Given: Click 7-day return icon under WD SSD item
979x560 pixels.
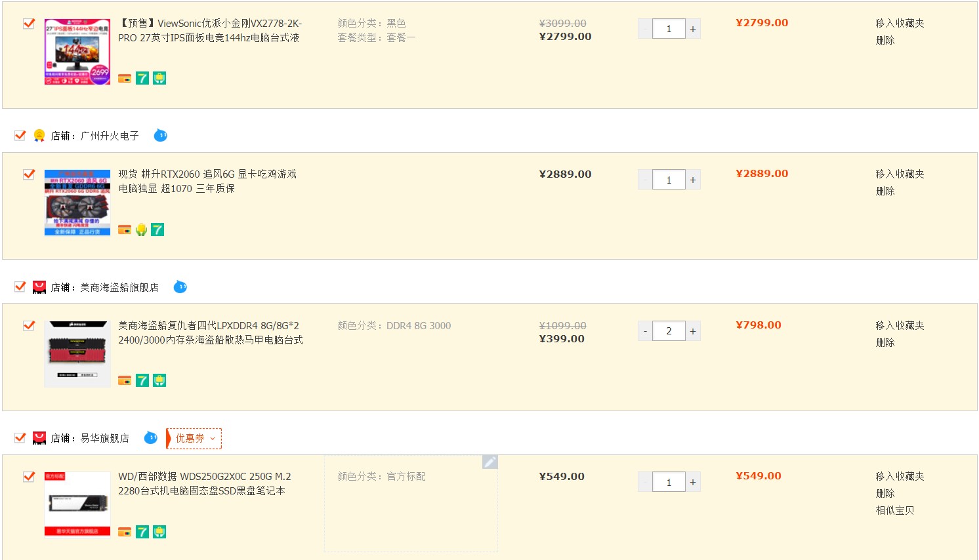Looking at the screenshot, I should coord(142,532).
